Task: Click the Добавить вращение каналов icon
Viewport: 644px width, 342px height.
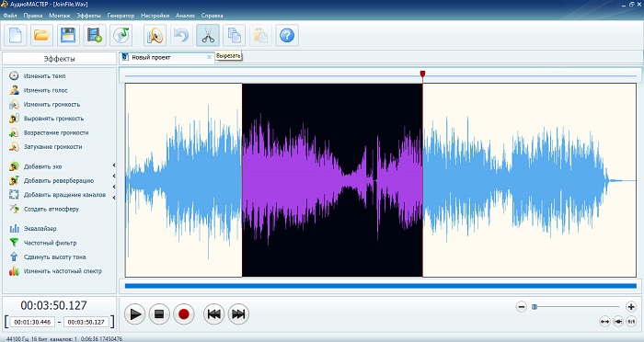Action: 14,195
